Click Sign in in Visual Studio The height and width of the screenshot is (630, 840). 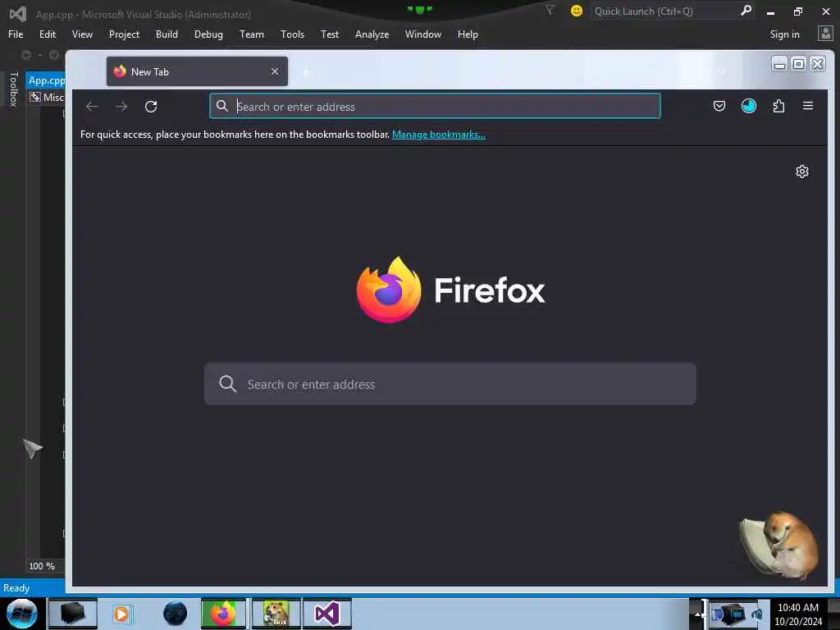[784, 34]
